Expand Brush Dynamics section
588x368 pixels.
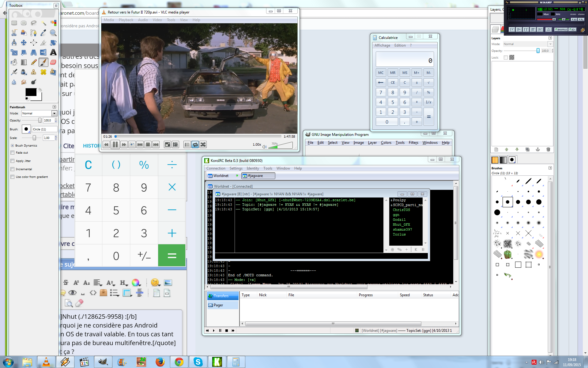(13, 145)
